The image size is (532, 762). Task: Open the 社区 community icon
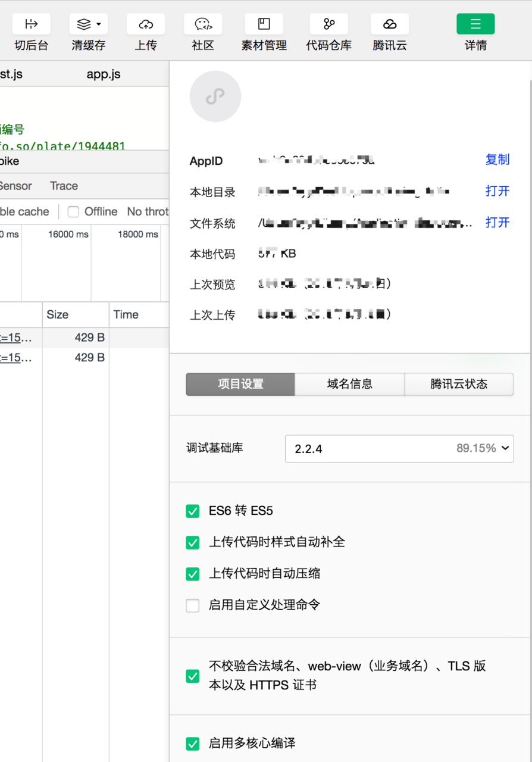click(x=202, y=24)
